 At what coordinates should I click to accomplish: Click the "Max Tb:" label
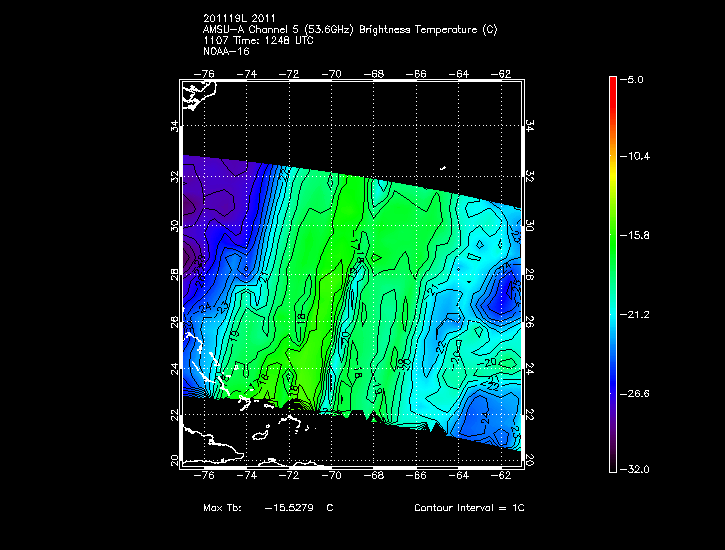pyautogui.click(x=222, y=508)
